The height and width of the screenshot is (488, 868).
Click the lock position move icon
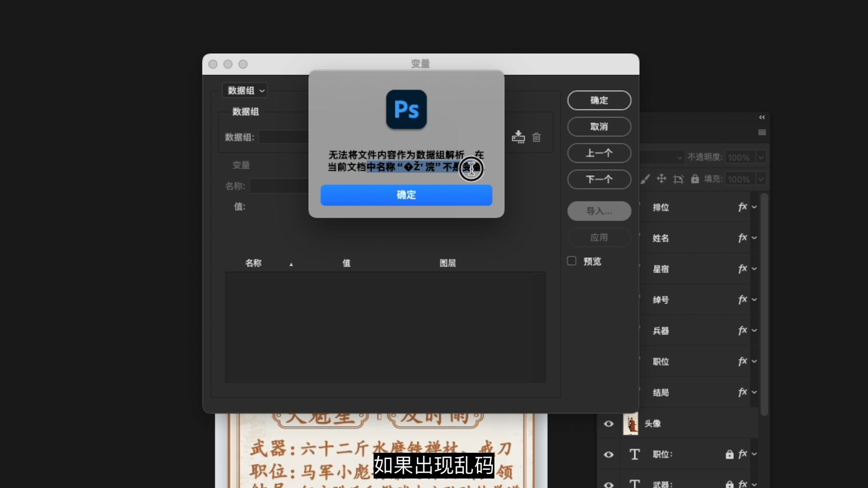click(x=661, y=178)
